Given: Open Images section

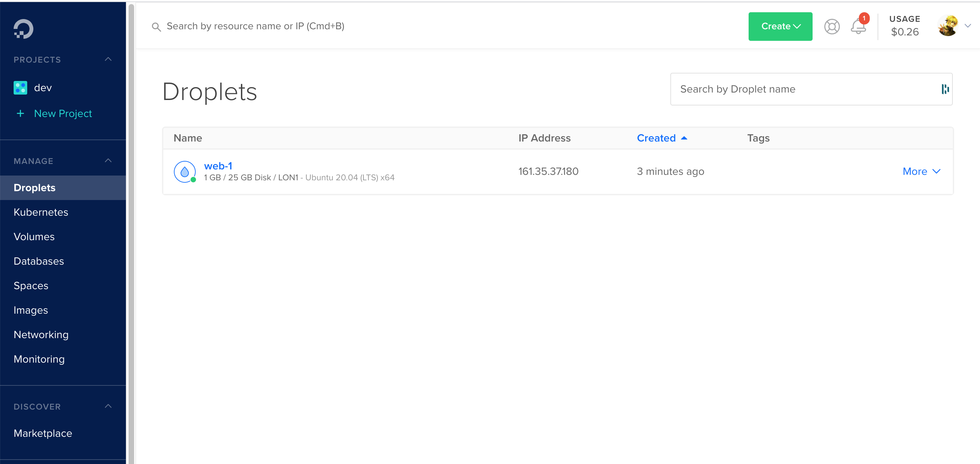Looking at the screenshot, I should click(31, 310).
